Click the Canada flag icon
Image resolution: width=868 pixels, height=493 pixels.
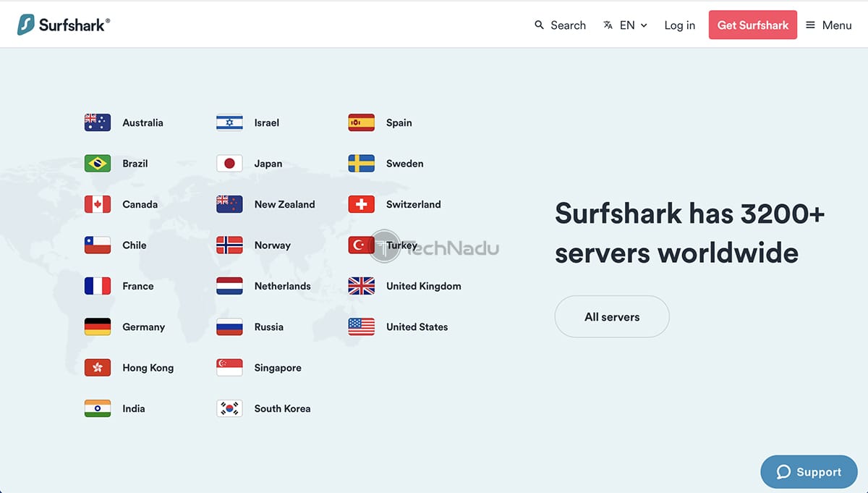[x=98, y=204]
